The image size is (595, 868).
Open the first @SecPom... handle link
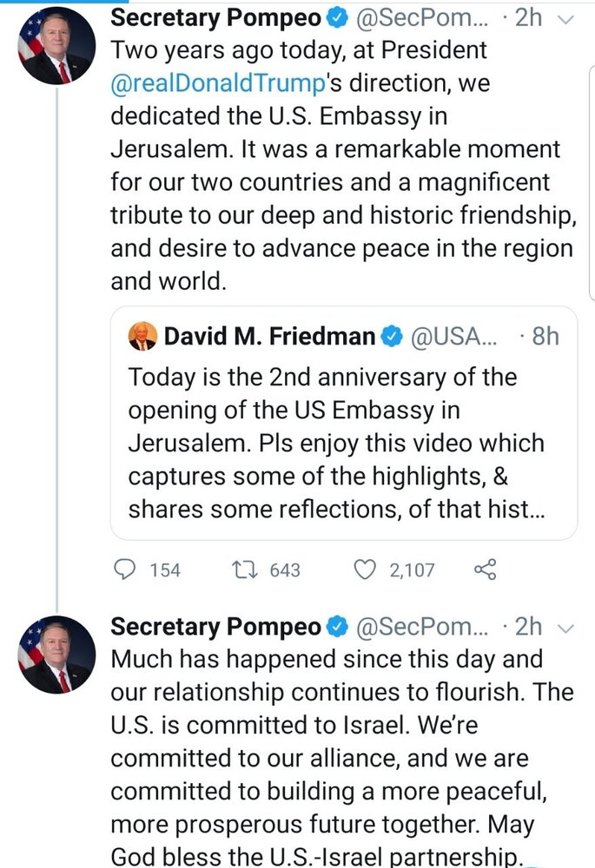click(422, 18)
